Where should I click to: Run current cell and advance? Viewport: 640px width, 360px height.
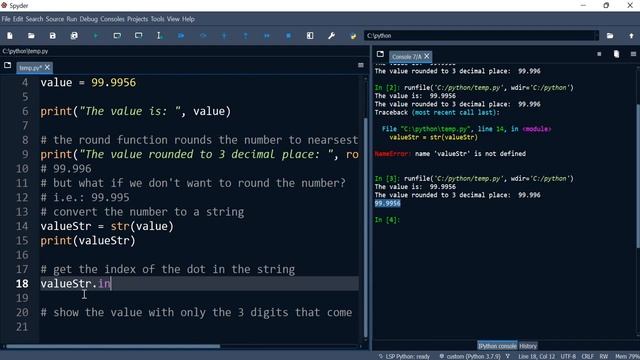coord(138,36)
